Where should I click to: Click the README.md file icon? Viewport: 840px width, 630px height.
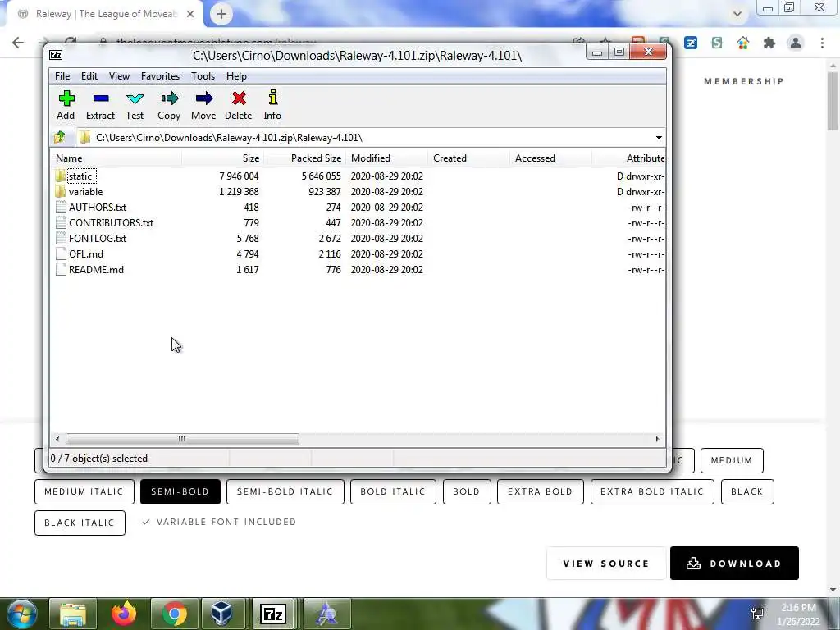[x=61, y=269]
